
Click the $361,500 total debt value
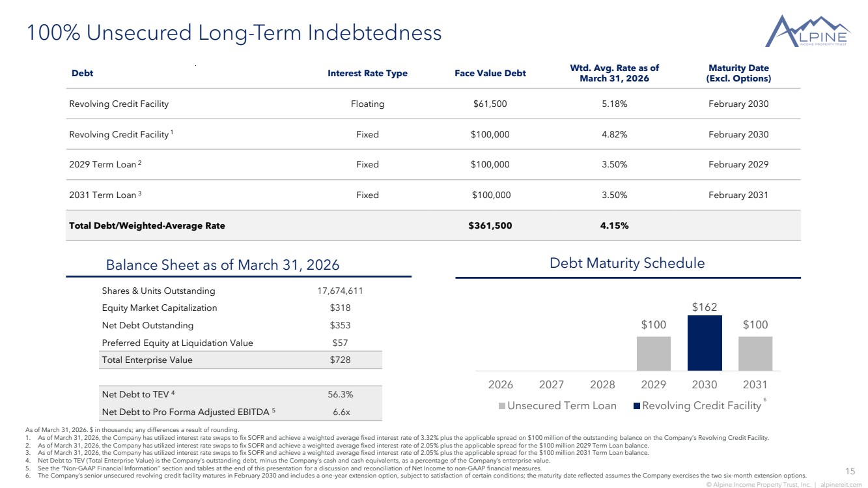[490, 225]
